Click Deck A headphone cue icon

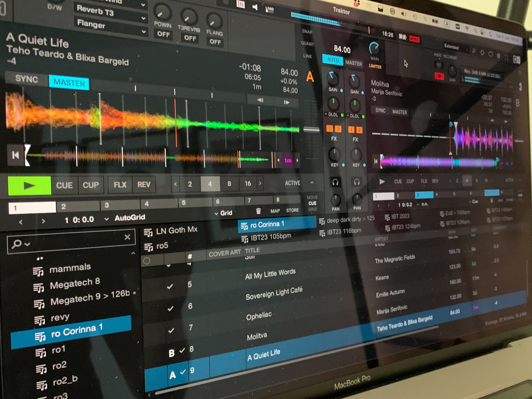[335, 182]
